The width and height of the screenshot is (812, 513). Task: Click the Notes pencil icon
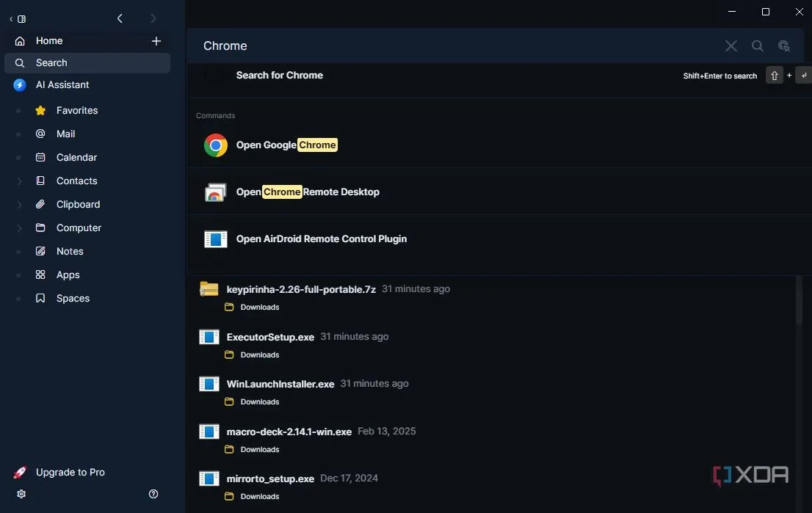[40, 251]
